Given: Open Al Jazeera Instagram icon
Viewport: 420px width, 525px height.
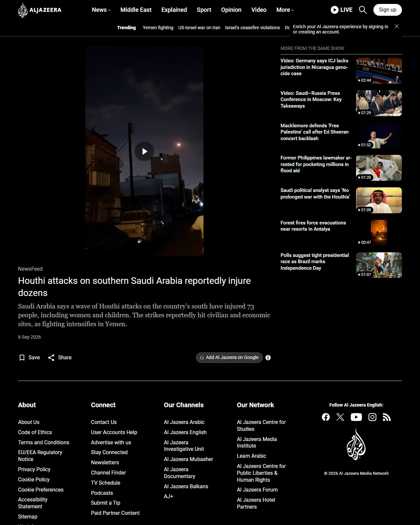Looking at the screenshot, I should tap(372, 417).
